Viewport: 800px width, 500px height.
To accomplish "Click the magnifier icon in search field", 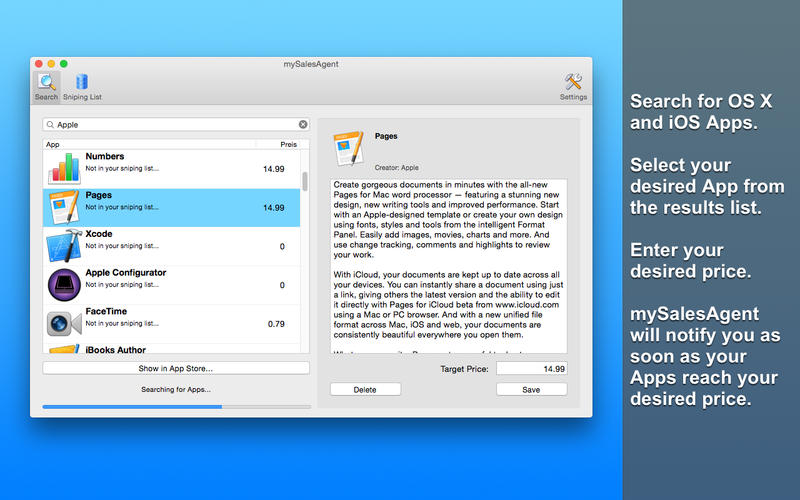I will [x=50, y=124].
